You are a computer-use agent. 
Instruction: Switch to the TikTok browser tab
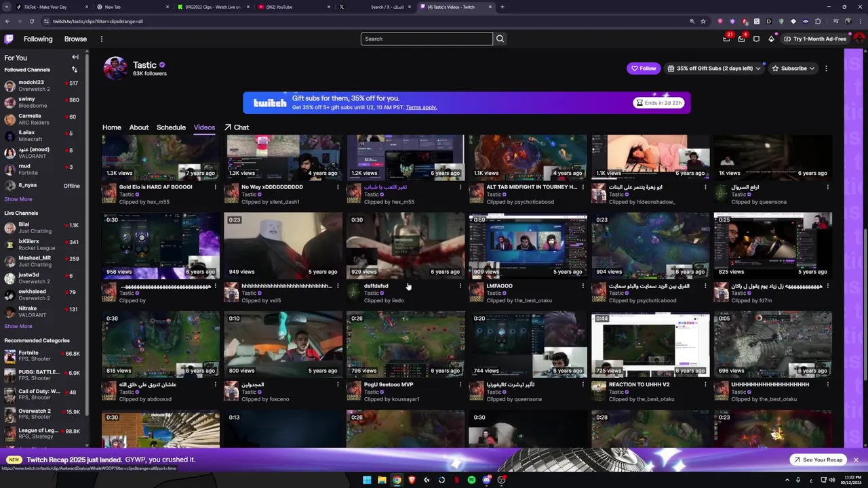tap(51, 7)
